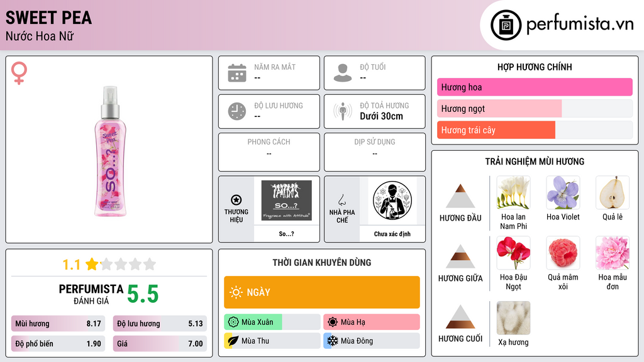Click the Hợp hương chính heading

535,67
